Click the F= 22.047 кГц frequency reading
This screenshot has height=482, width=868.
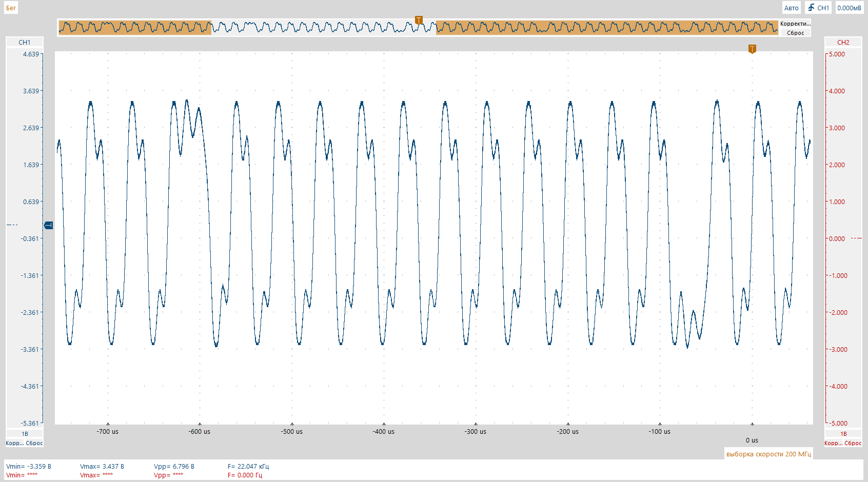248,467
